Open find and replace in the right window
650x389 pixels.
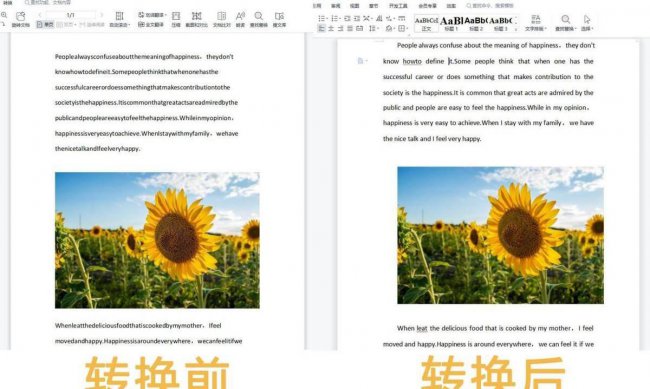point(565,23)
